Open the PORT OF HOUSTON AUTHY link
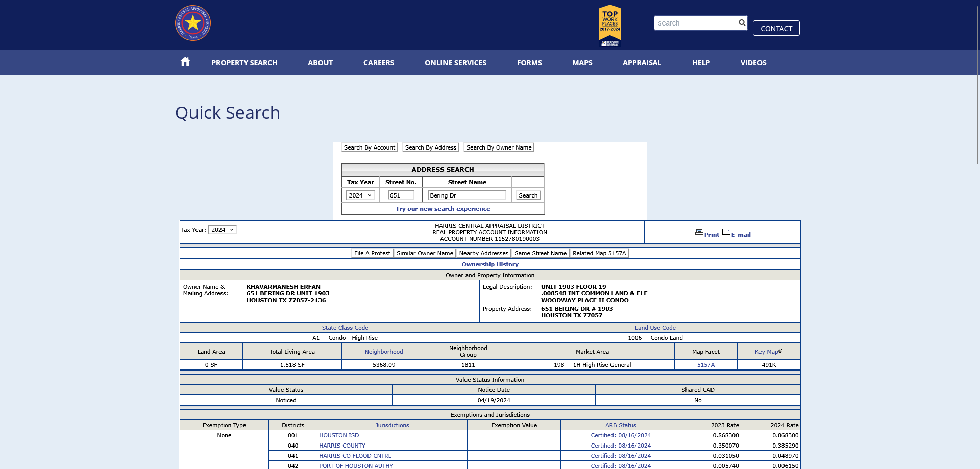Screen dimensions: 980x469 (356, 466)
